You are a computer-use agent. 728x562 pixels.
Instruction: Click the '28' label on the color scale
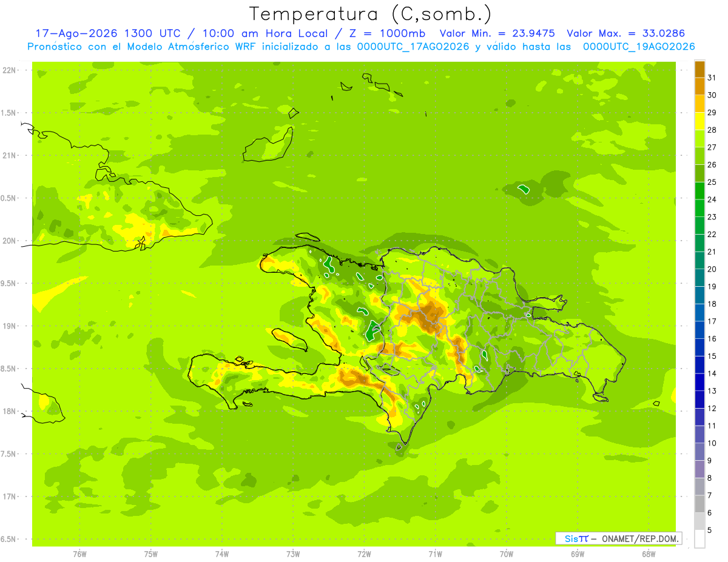(x=712, y=130)
